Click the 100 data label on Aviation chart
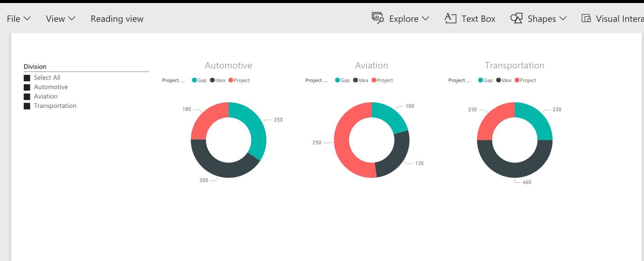The image size is (644, 261). point(410,106)
